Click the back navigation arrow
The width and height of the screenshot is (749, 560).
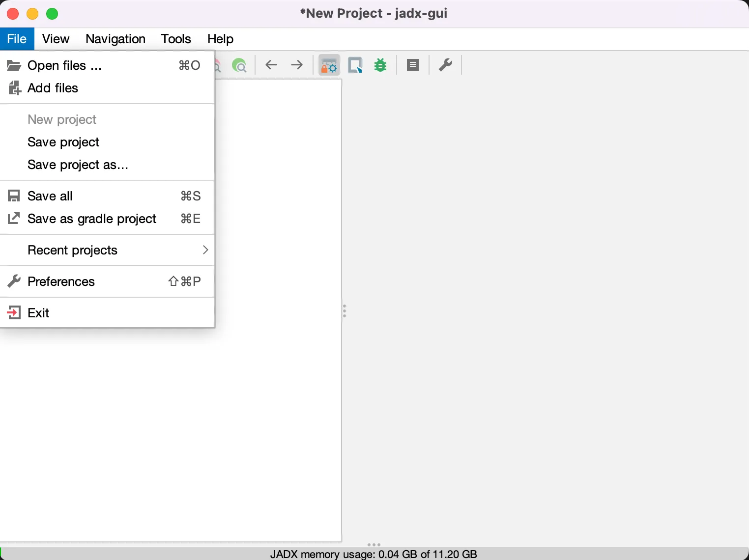point(271,65)
